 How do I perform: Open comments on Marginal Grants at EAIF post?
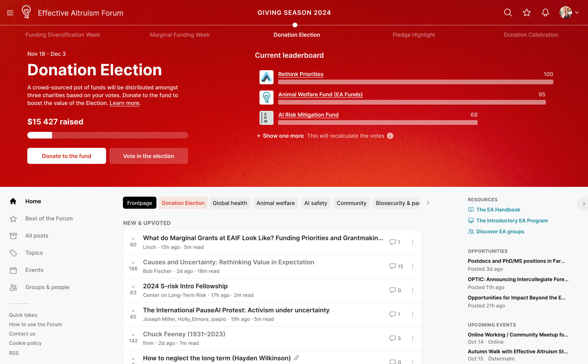pyautogui.click(x=395, y=242)
